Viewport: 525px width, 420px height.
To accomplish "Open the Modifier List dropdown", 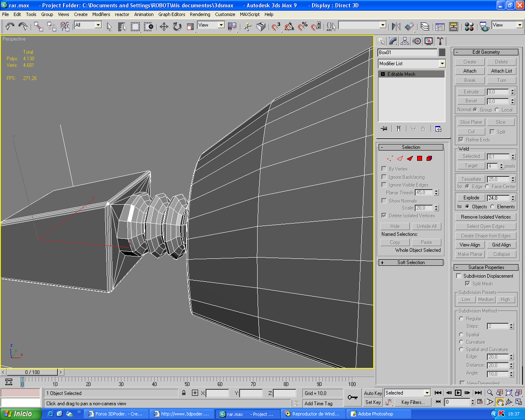I will pos(412,64).
